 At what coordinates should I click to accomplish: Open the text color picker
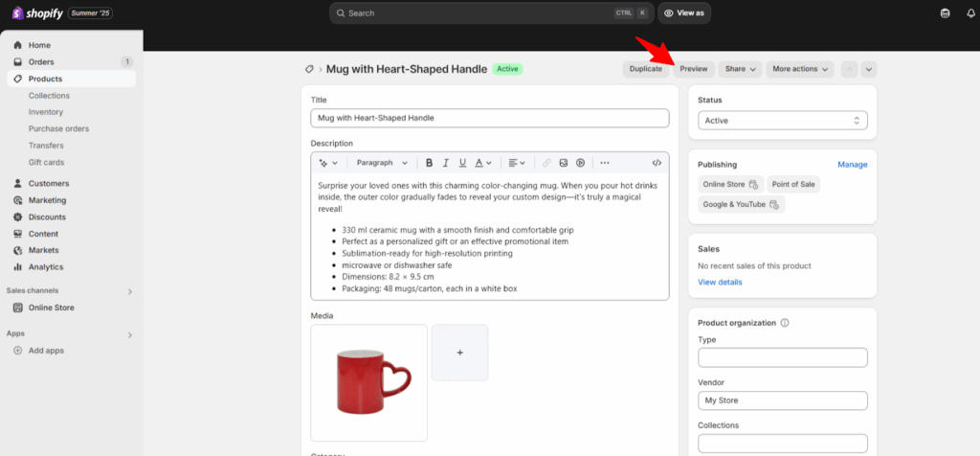tap(482, 163)
